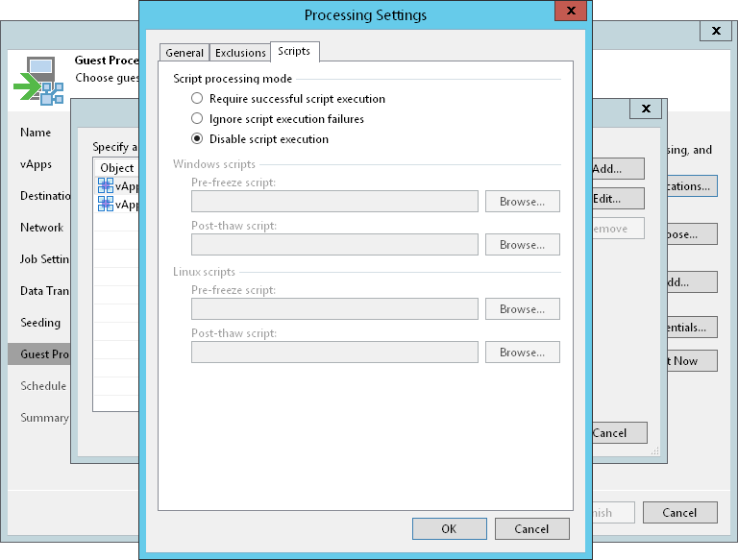Click the Linux post-thaw script field

coord(334,353)
